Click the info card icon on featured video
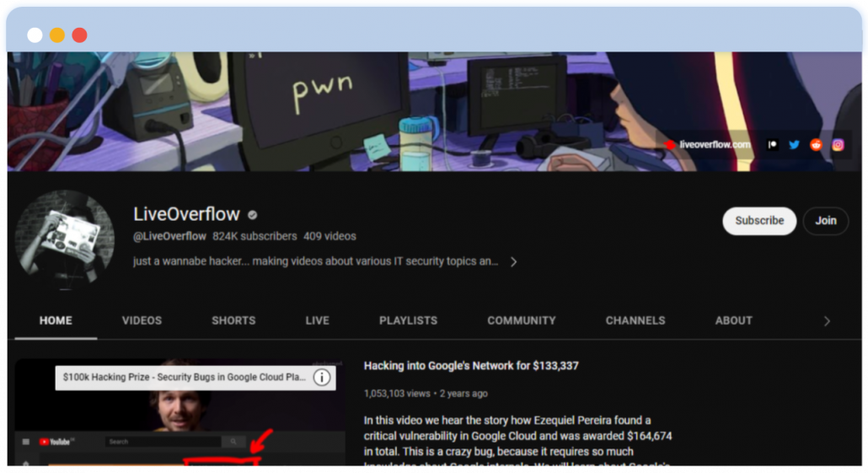The width and height of the screenshot is (868, 473). click(322, 378)
